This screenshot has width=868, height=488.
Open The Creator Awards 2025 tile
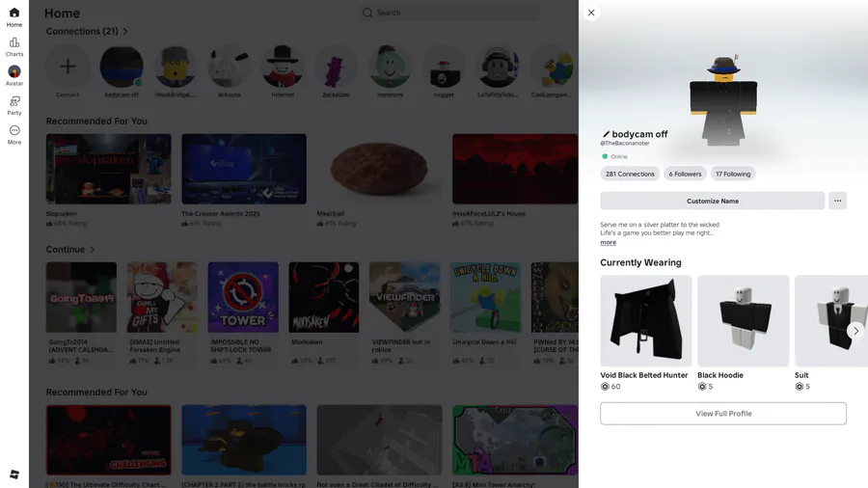pyautogui.click(x=244, y=169)
